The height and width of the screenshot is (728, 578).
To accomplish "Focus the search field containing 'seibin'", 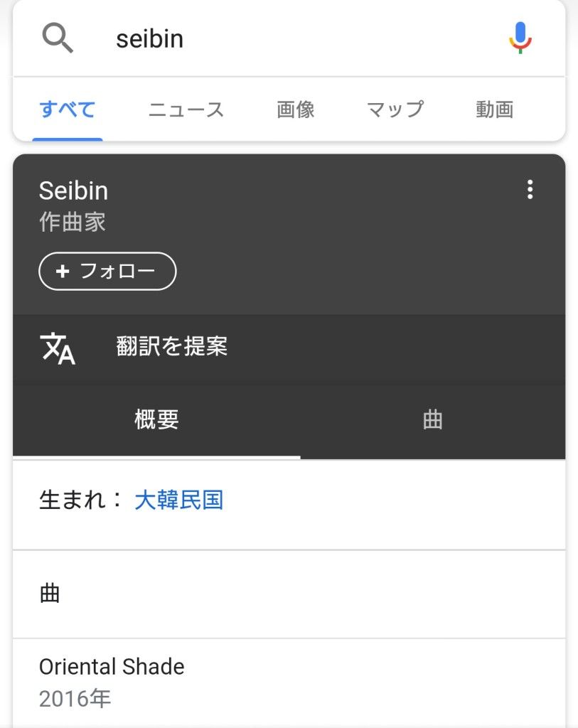I will [x=289, y=38].
